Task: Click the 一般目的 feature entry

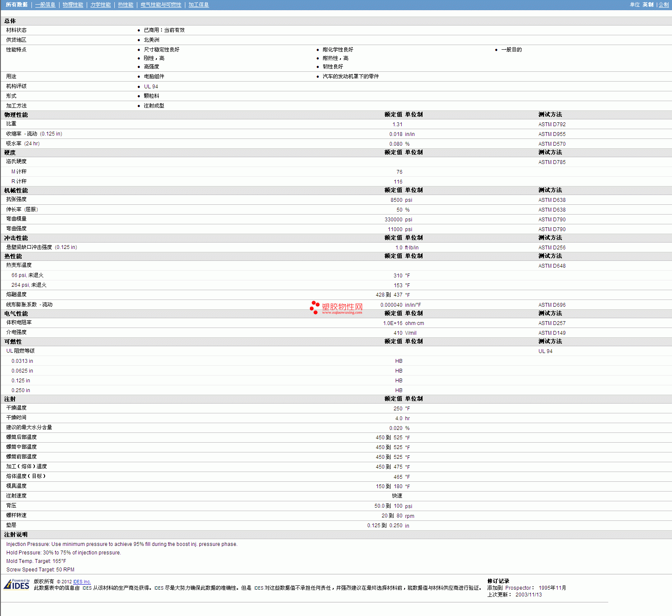Action: point(511,50)
